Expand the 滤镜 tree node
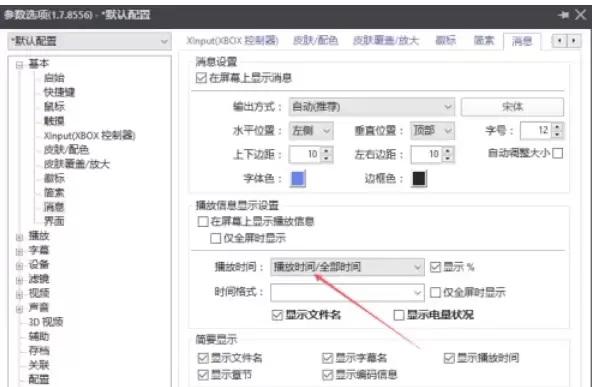 [20, 280]
